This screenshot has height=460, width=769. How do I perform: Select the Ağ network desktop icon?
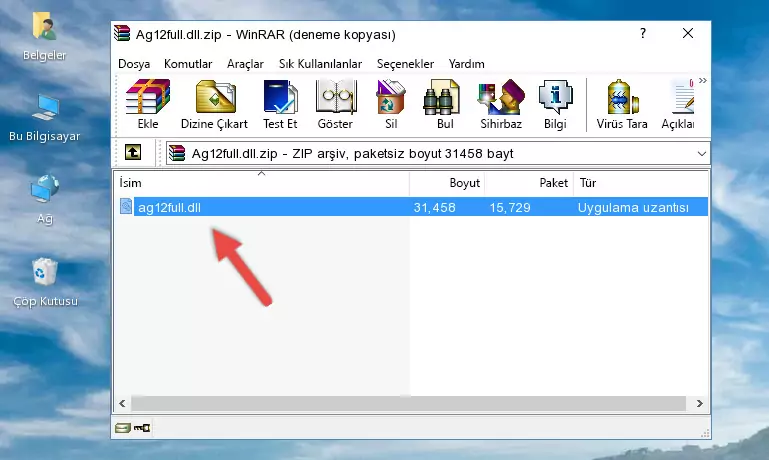[45, 199]
